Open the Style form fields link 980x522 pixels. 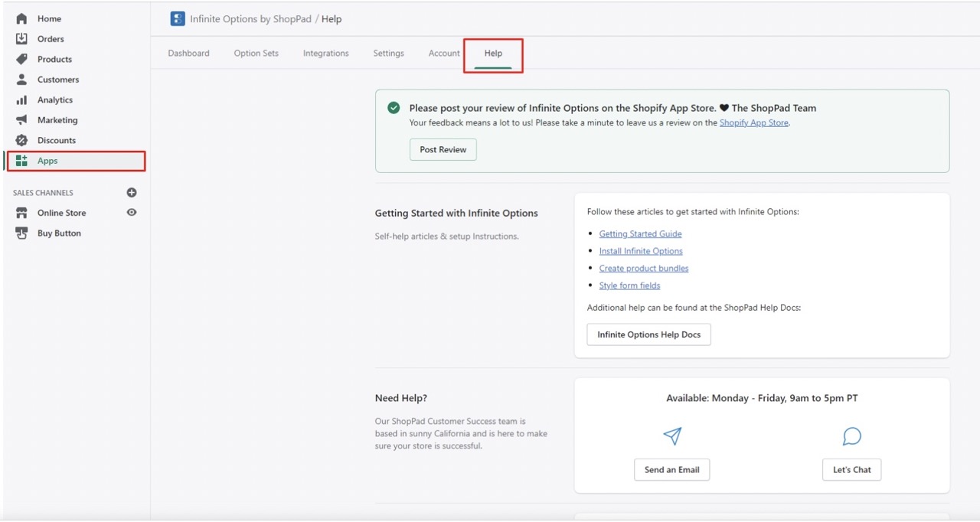click(629, 285)
